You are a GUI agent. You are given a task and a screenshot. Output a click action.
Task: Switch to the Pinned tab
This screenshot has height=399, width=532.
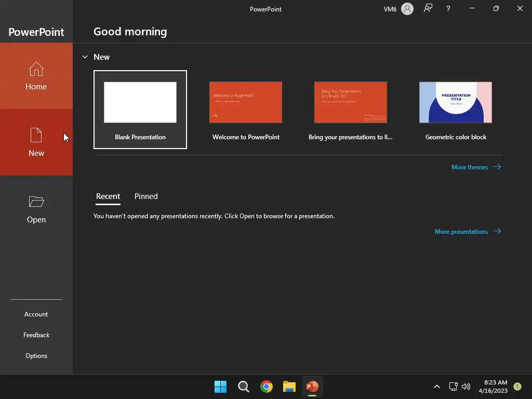coord(146,196)
